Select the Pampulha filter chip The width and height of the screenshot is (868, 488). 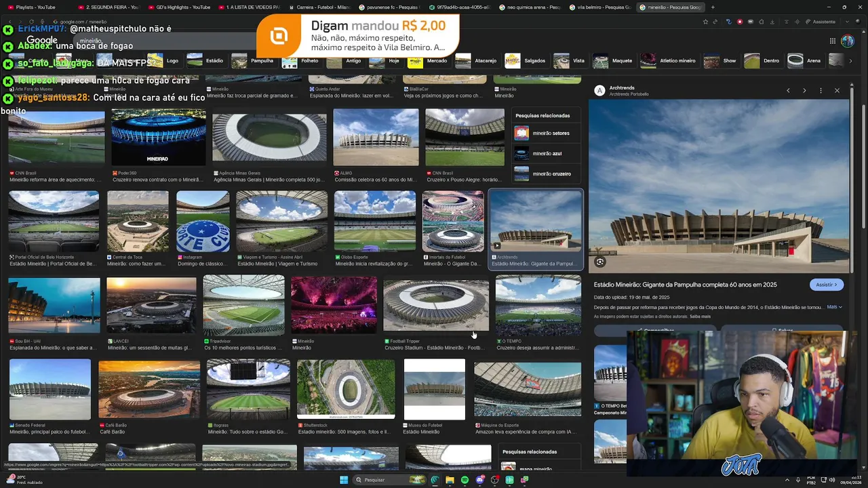(254, 60)
